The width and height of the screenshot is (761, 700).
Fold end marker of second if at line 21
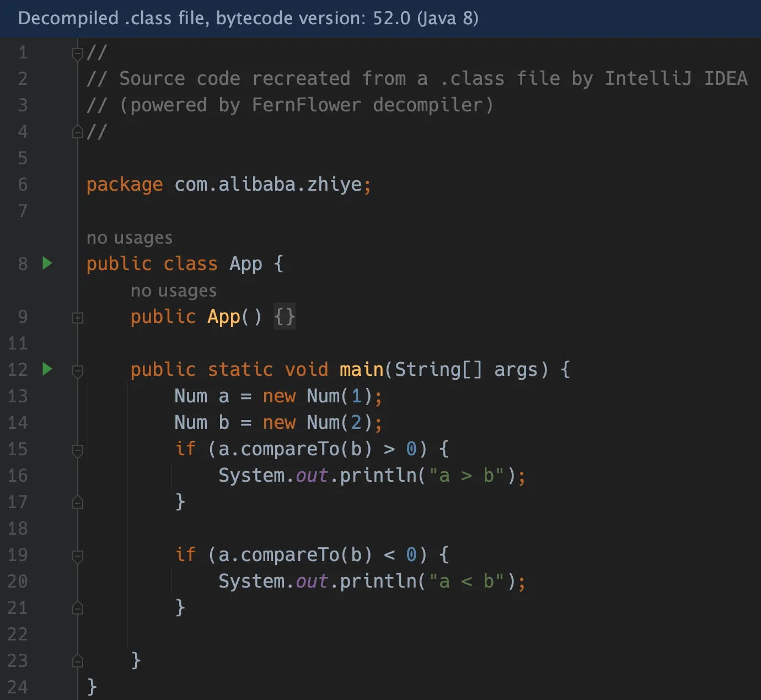tap(78, 608)
